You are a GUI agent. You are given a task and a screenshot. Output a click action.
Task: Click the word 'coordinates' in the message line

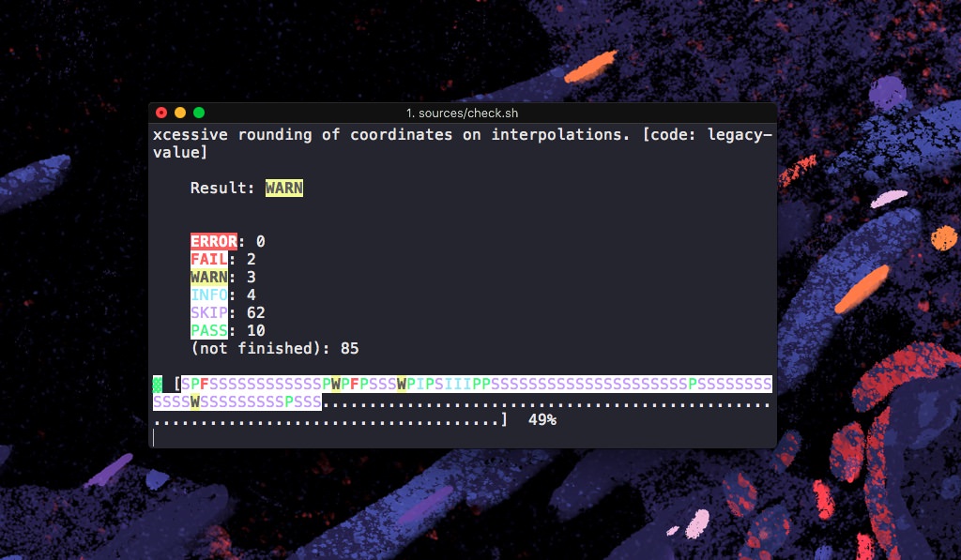pyautogui.click(x=401, y=135)
